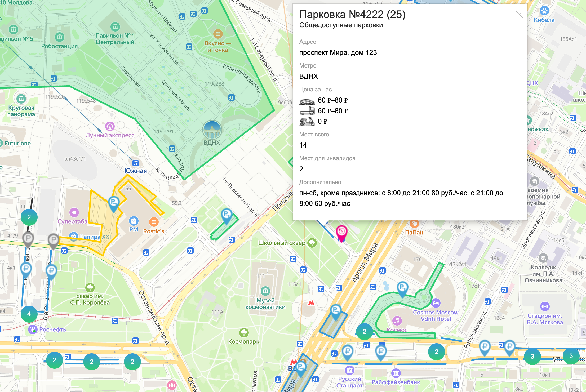This screenshot has width=586, height=392.
Task: Open parking pin near building 55
Action: pyautogui.click(x=114, y=203)
